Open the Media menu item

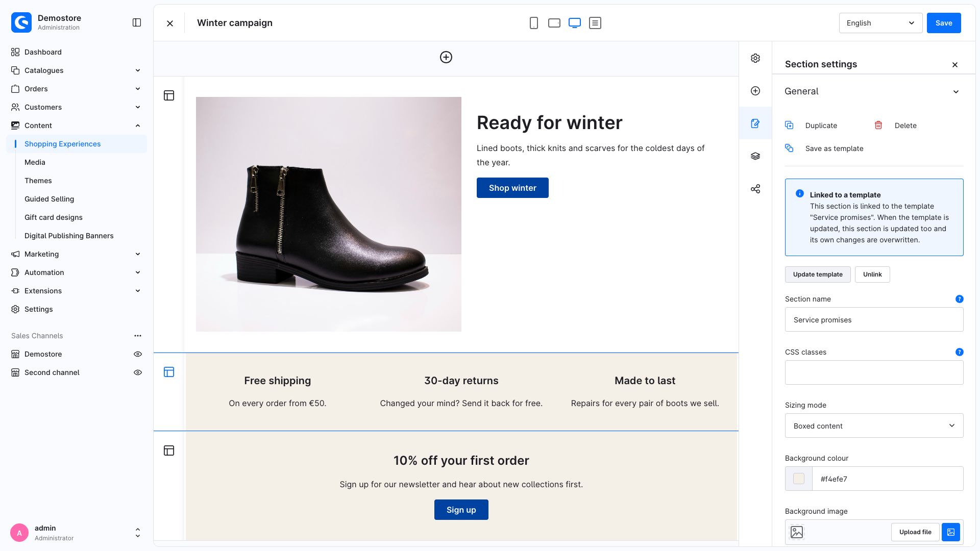coord(35,162)
